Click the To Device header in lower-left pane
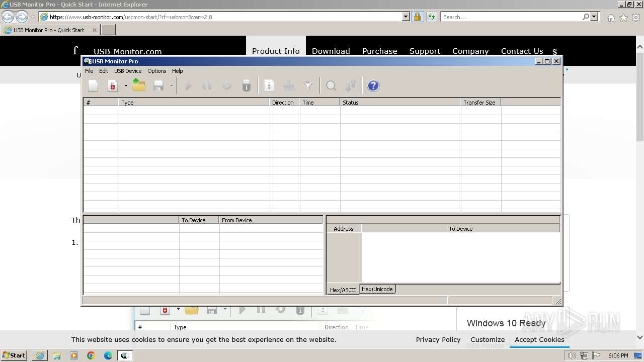The image size is (644, 362). coord(199,220)
